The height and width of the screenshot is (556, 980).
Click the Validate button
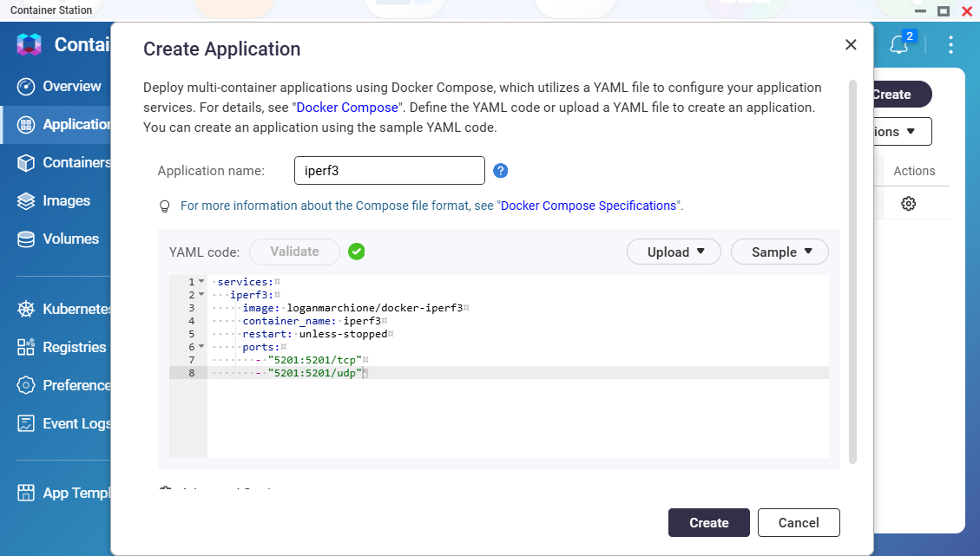click(294, 252)
